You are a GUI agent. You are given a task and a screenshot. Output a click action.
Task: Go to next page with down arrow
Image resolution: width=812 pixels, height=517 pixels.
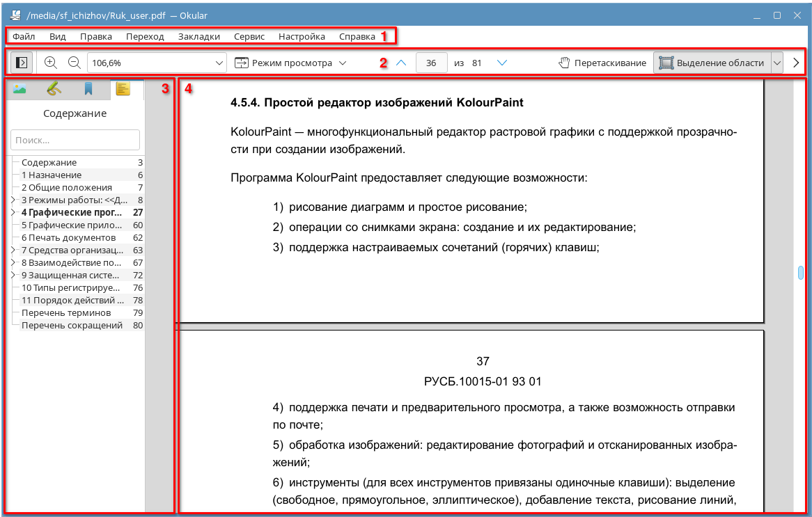(x=501, y=63)
